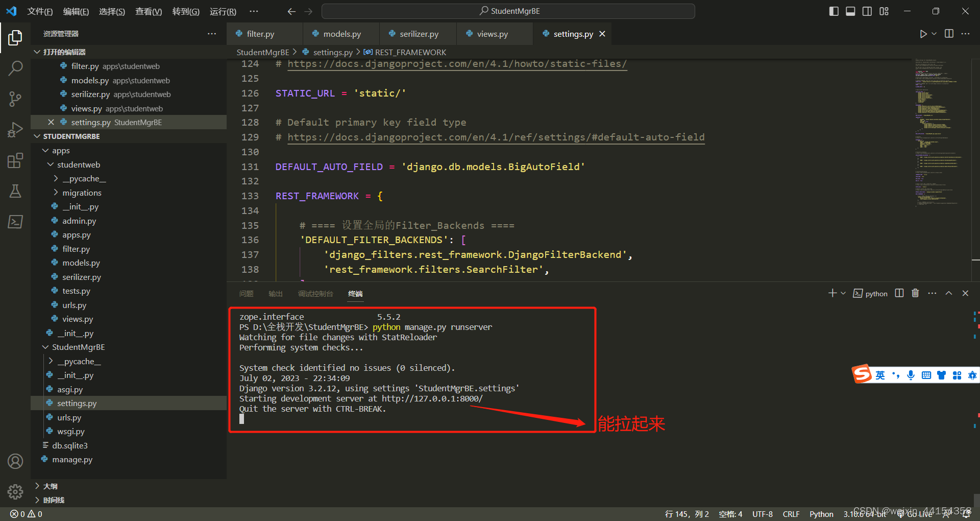980x521 pixels.
Task: Open terminal panel more actions ellipsis
Action: pos(932,293)
